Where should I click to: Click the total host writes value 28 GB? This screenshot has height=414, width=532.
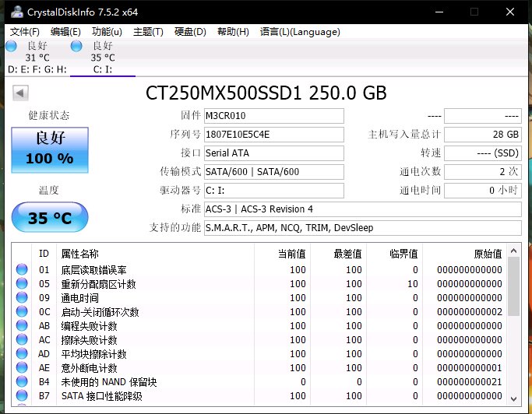[483, 135]
